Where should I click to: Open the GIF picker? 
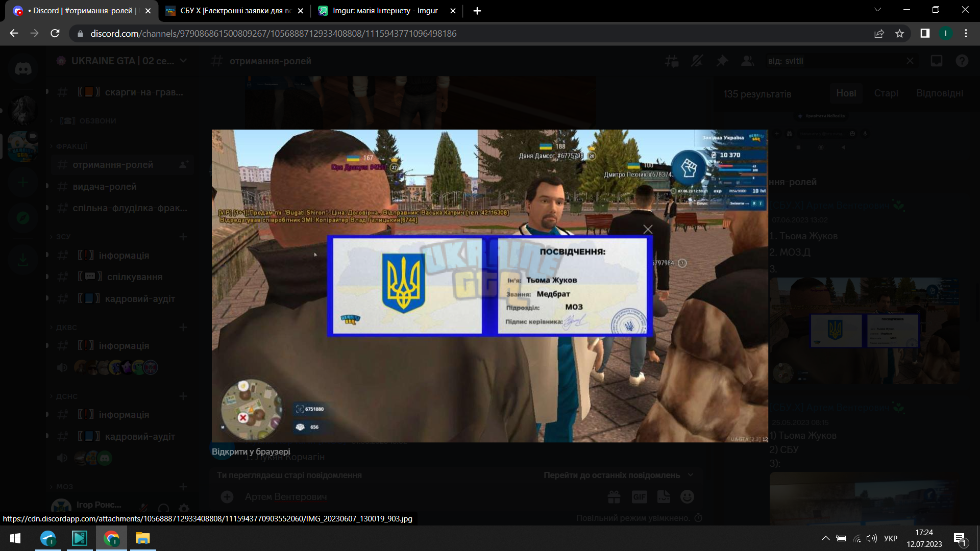(x=639, y=497)
